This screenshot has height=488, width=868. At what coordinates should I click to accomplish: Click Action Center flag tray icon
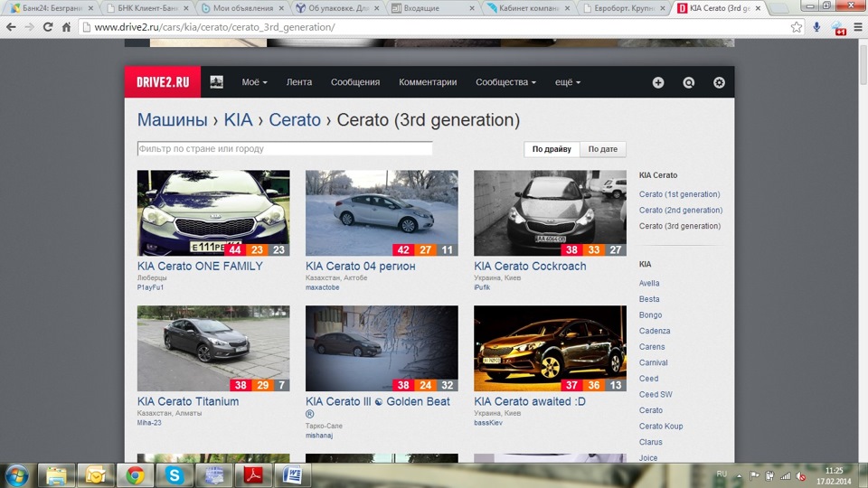coord(754,476)
